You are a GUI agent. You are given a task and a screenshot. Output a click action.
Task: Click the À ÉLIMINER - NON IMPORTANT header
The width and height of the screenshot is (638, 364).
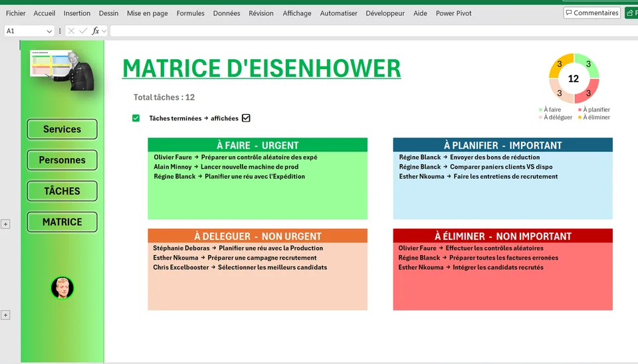coord(503,236)
